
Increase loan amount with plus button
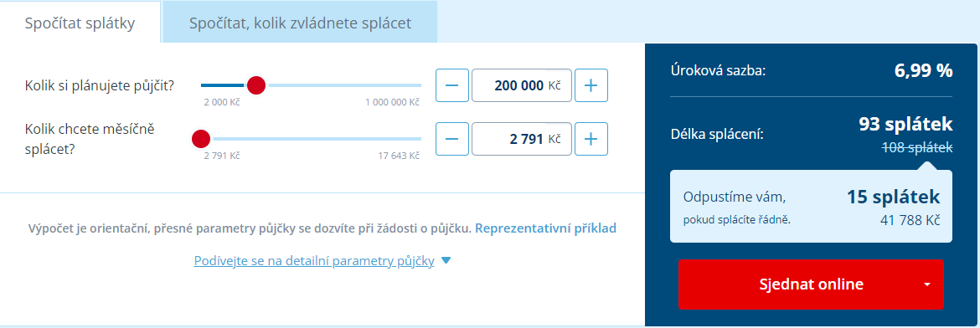(591, 85)
